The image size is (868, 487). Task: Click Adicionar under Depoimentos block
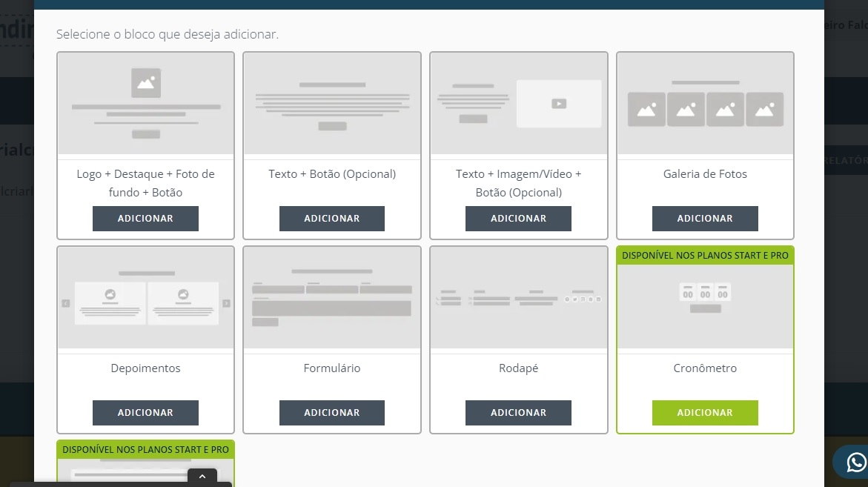[145, 412]
